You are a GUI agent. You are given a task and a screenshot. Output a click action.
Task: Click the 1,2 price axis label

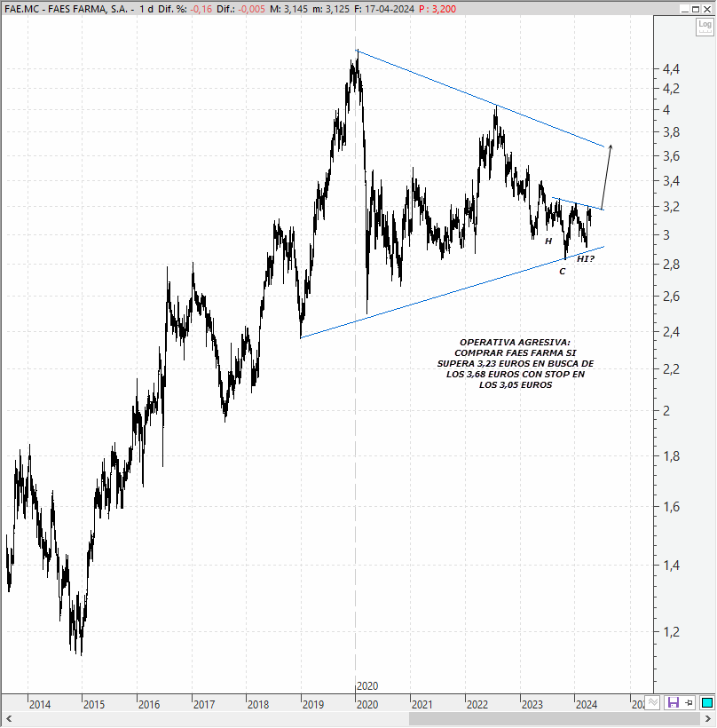click(x=671, y=632)
